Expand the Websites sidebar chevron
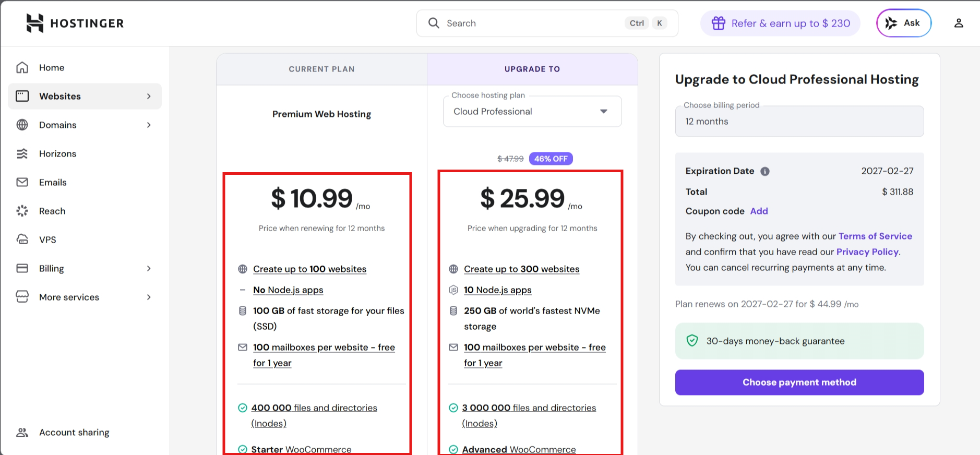The height and width of the screenshot is (455, 980). [x=149, y=96]
